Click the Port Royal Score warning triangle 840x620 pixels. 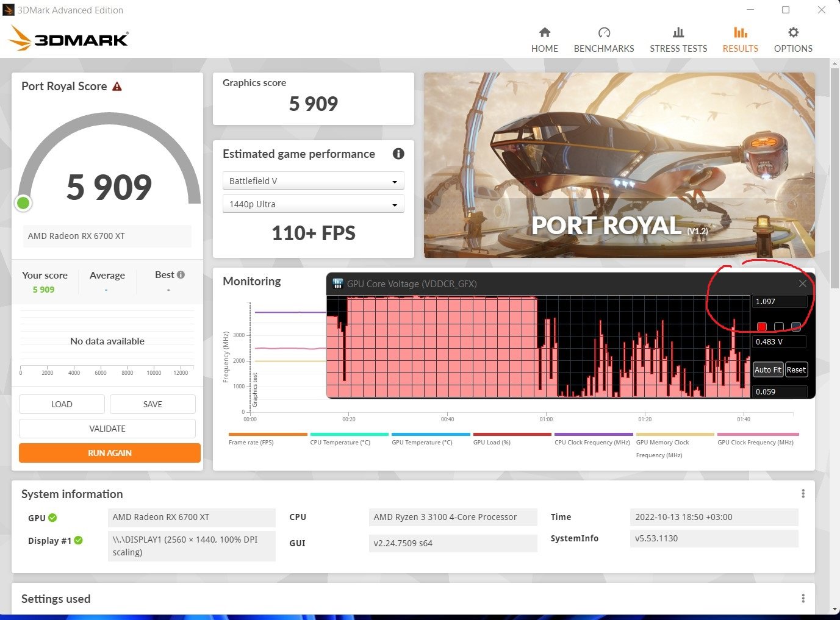[117, 87]
